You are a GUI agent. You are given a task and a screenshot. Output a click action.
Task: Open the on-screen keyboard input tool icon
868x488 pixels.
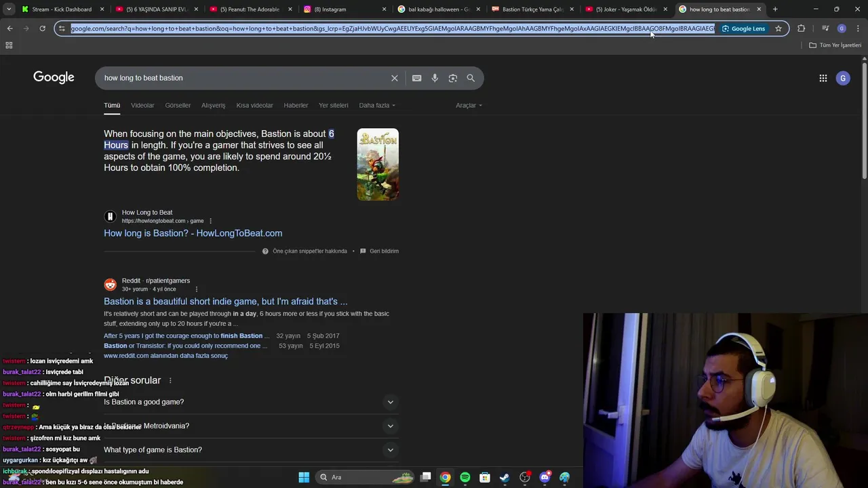(416, 78)
